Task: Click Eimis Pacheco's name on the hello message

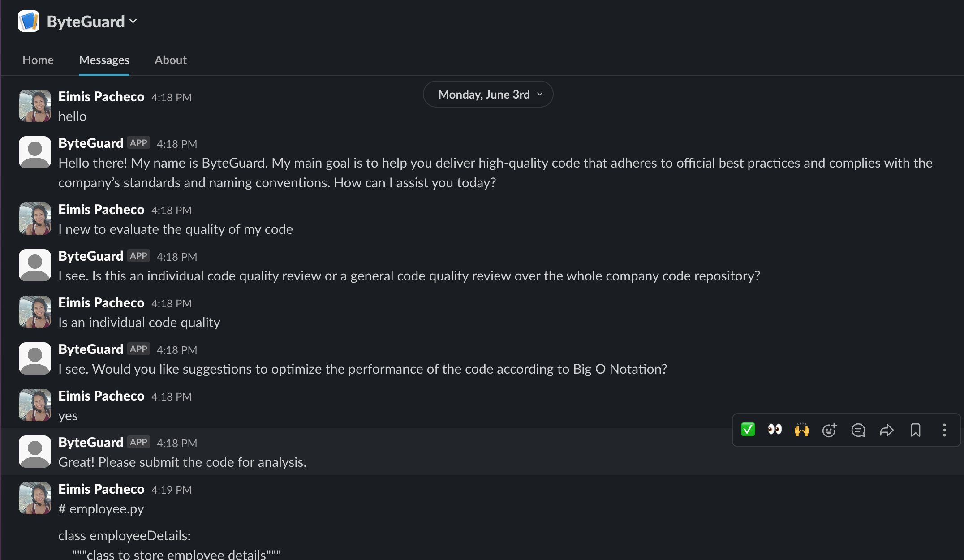Action: (x=101, y=97)
